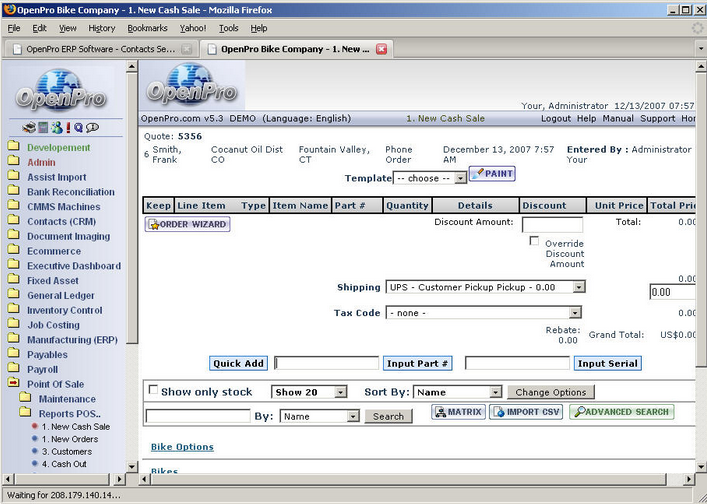Open the Show 20 results dropdown
Screen dimensions: 707x504
click(309, 392)
